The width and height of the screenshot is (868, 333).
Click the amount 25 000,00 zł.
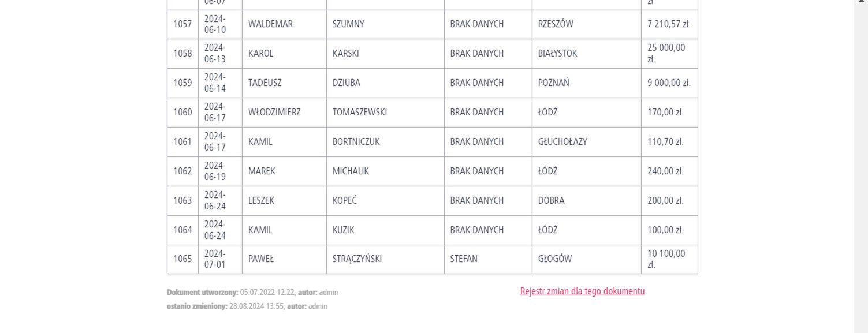pyautogui.click(x=666, y=54)
